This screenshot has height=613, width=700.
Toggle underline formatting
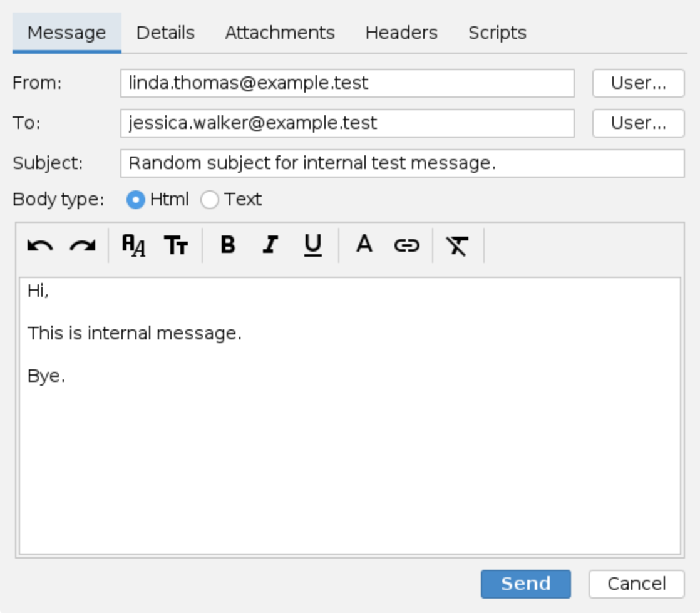pos(312,245)
